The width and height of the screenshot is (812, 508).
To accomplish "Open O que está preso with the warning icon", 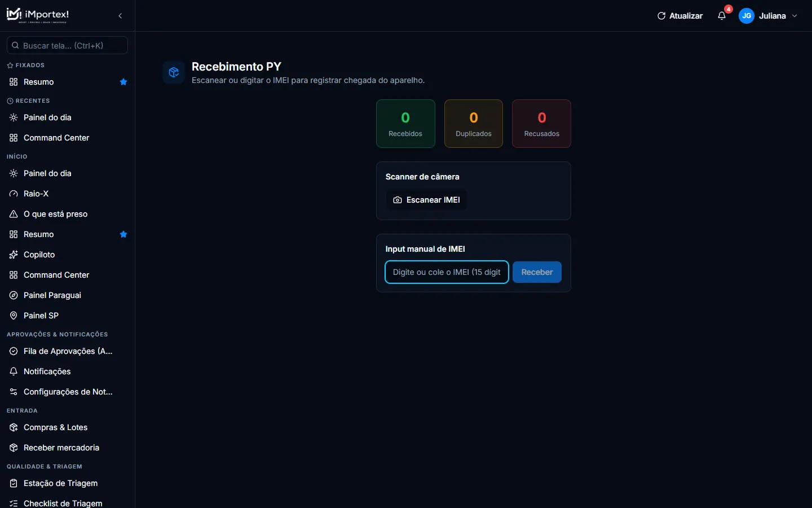I will click(67, 214).
